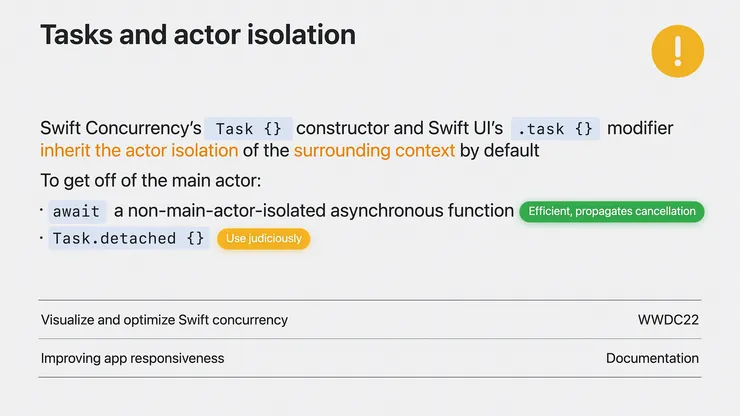This screenshot has height=416, width=740.
Task: Click the "Tasks and actor isolation" title
Action: [x=197, y=35]
